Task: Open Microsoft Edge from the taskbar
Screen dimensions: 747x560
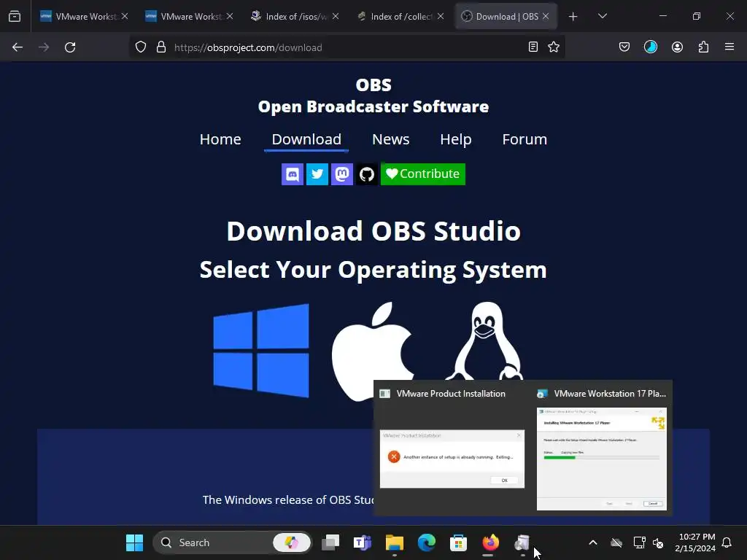Action: 426,542
